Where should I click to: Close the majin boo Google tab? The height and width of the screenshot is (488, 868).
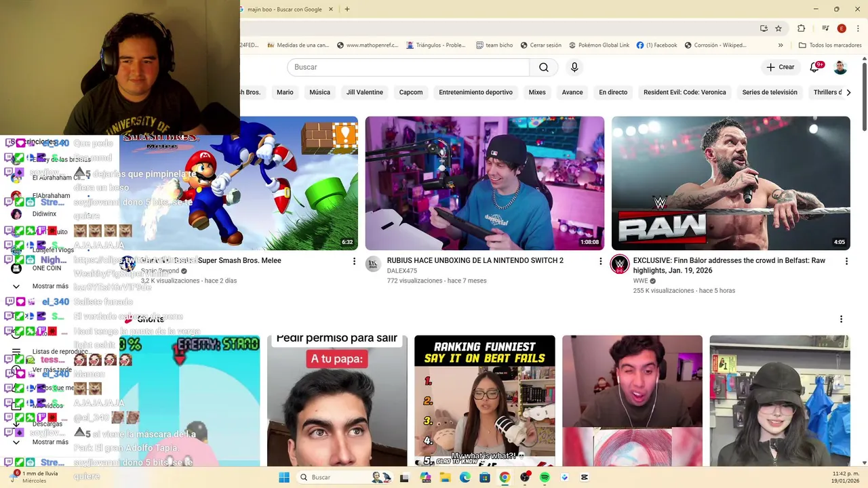(x=331, y=9)
